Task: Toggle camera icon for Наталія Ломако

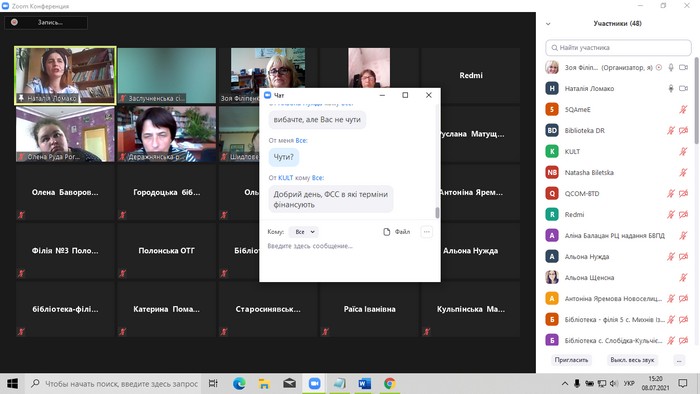Action: (x=683, y=88)
